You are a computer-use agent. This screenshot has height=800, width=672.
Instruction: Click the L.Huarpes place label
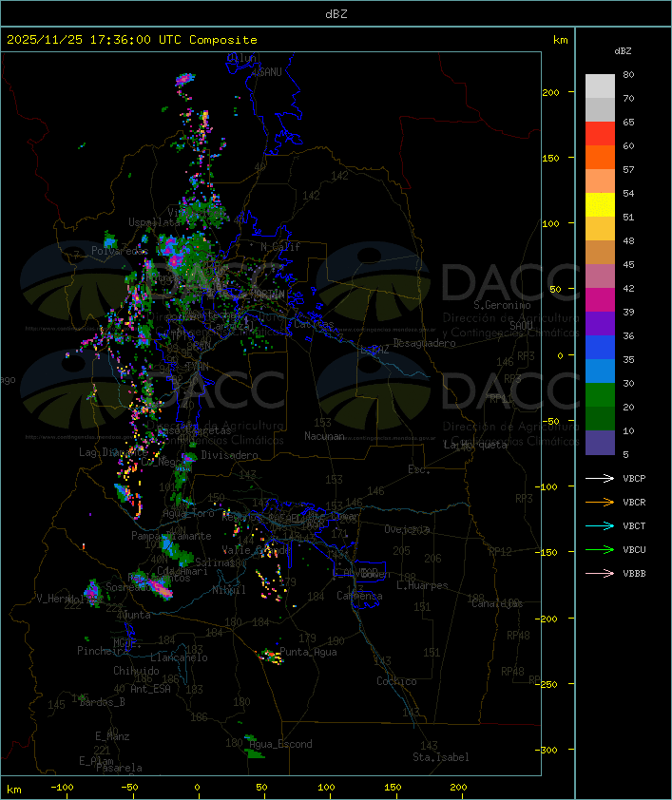click(x=422, y=585)
